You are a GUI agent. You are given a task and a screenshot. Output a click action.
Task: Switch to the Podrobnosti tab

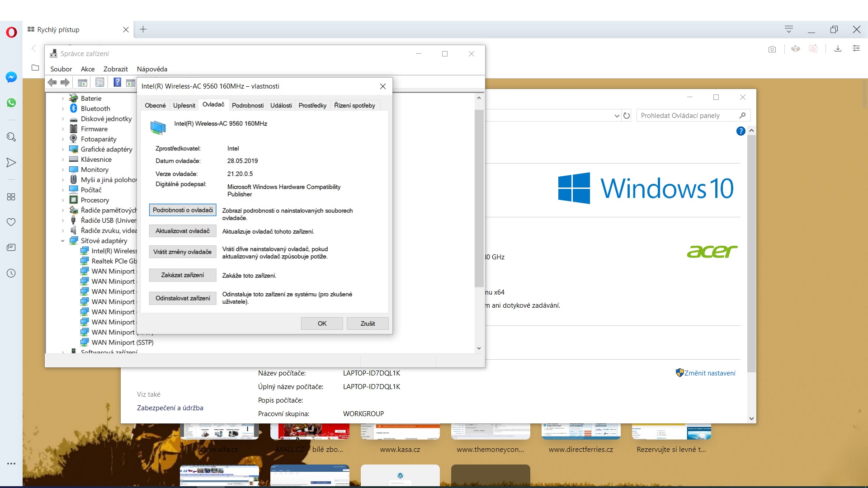247,105
